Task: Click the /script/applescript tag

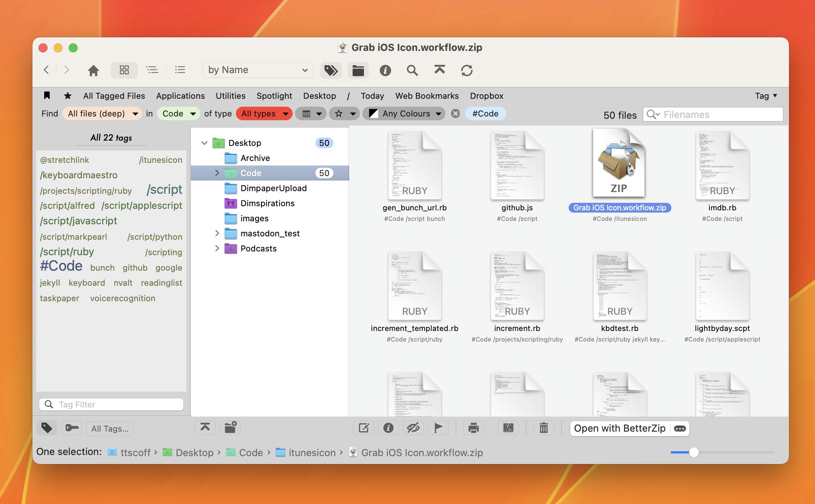Action: pos(142,206)
